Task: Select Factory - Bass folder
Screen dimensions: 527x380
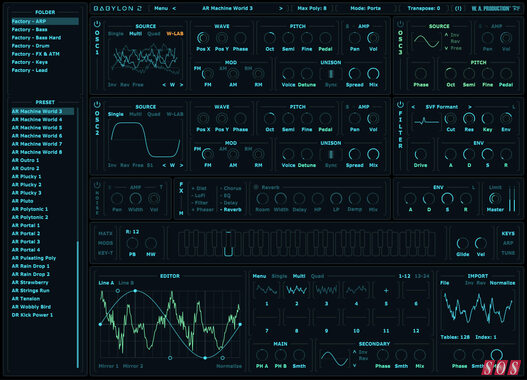Action: click(x=30, y=30)
